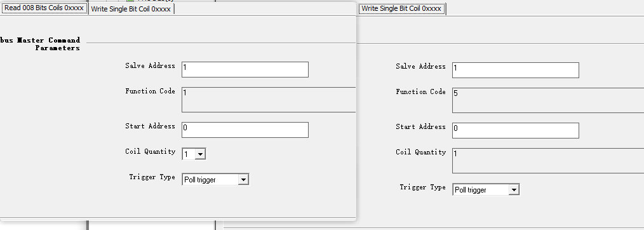Viewport: 644px width, 230px height.
Task: Click the Function Code label next to value 5
Action: (420, 92)
